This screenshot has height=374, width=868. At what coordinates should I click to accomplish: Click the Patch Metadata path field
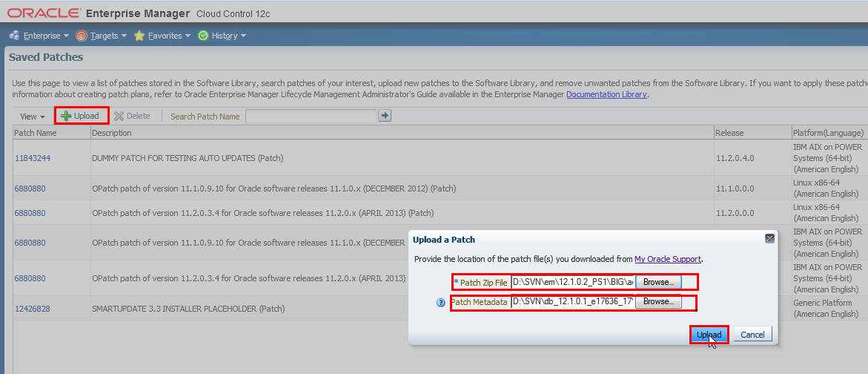click(x=572, y=303)
